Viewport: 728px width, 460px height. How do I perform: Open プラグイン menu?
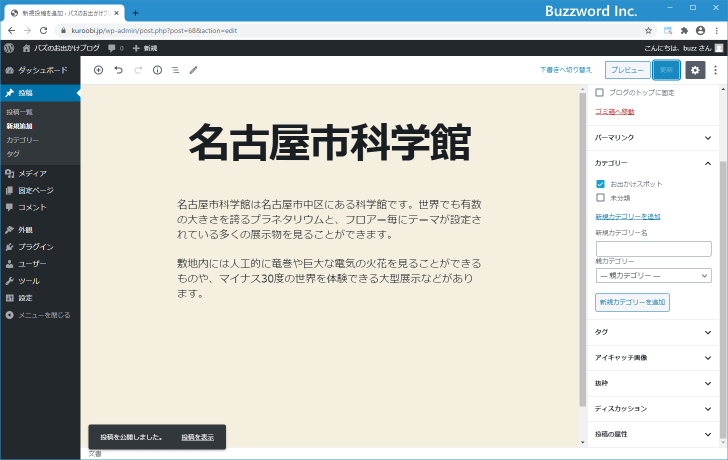(x=40, y=246)
